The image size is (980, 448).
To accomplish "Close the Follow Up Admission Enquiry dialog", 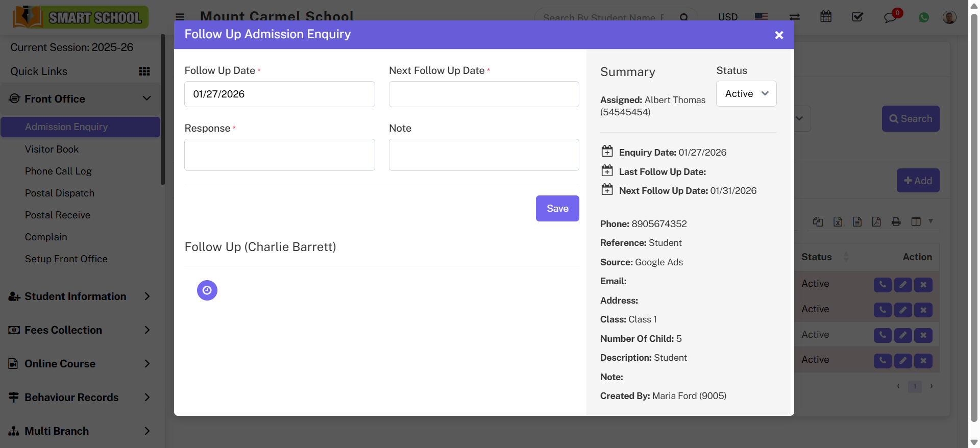I will click(x=778, y=35).
